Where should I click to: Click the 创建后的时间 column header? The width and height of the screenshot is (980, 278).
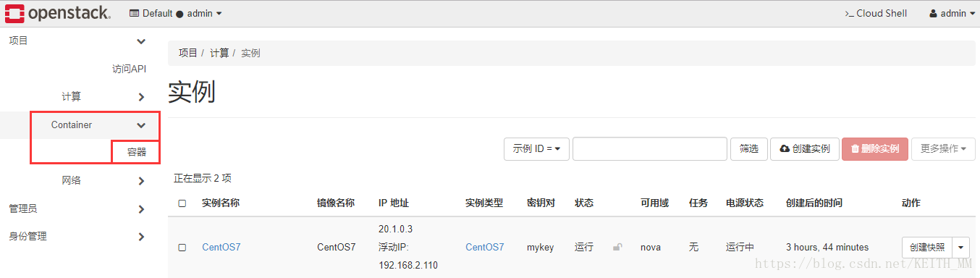(x=814, y=203)
